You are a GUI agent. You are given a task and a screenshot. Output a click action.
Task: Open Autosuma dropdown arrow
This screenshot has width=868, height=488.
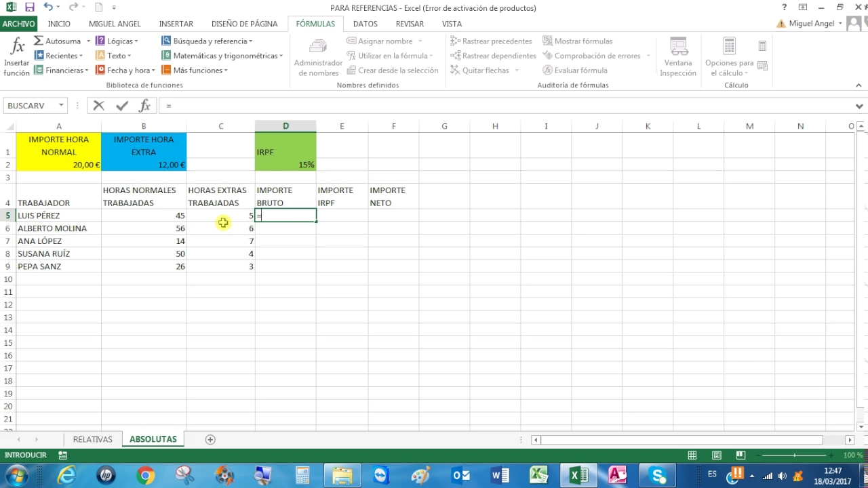88,41
